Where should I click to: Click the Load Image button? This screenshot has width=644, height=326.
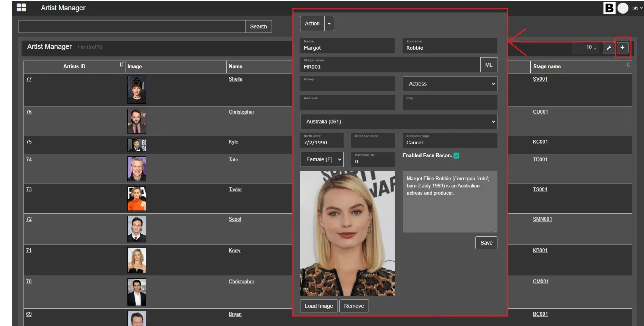pos(319,306)
